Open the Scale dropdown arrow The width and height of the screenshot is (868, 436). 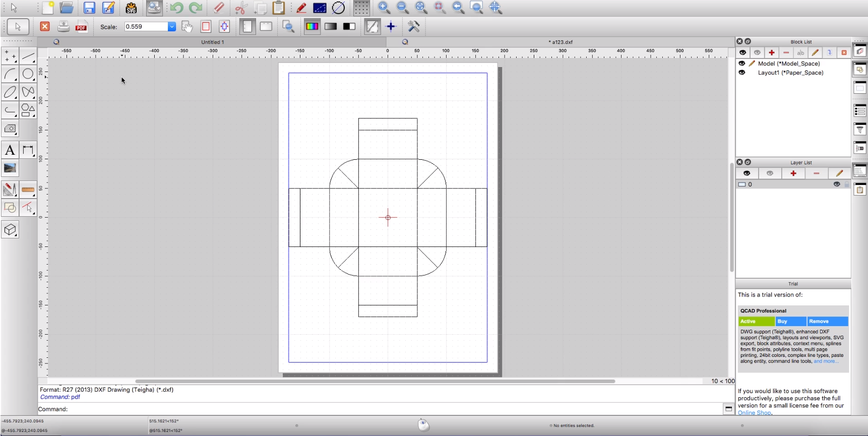click(x=171, y=27)
